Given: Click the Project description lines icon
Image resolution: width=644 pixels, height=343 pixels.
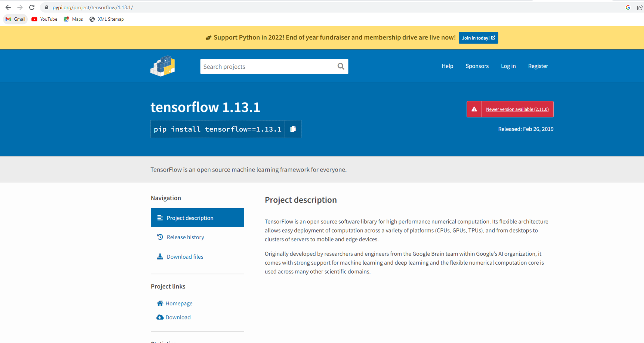Looking at the screenshot, I should tap(160, 218).
